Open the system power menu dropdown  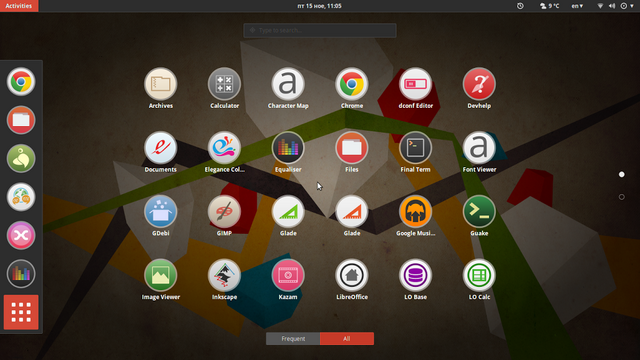pyautogui.click(x=627, y=6)
